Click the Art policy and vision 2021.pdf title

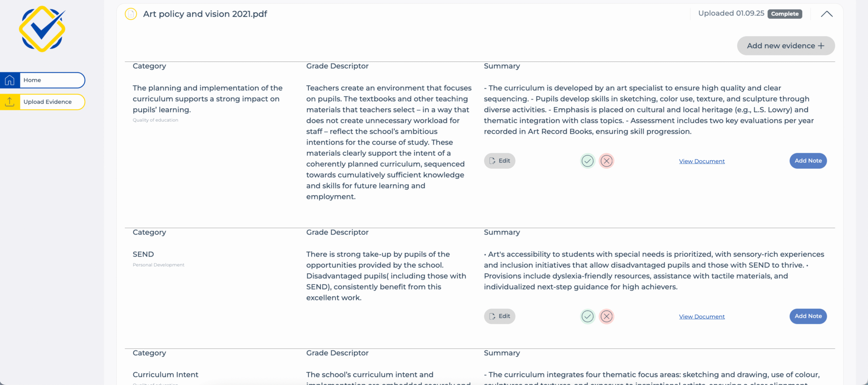(205, 14)
